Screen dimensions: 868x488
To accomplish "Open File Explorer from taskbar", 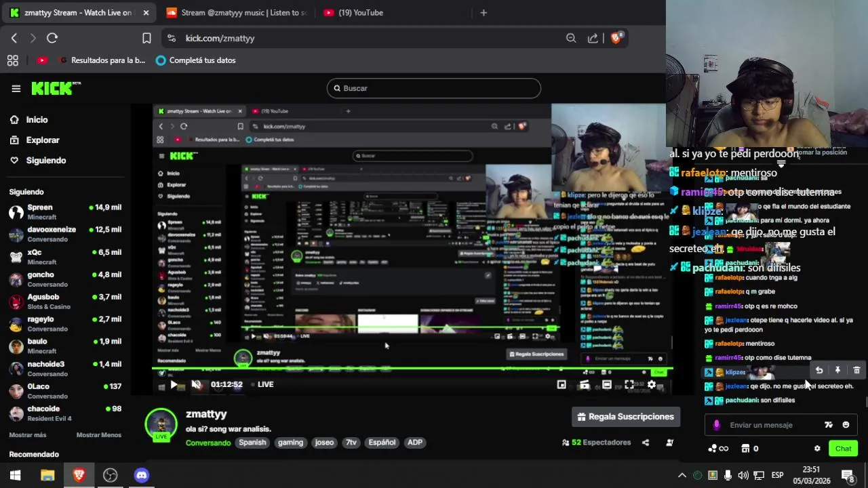I will point(47,475).
